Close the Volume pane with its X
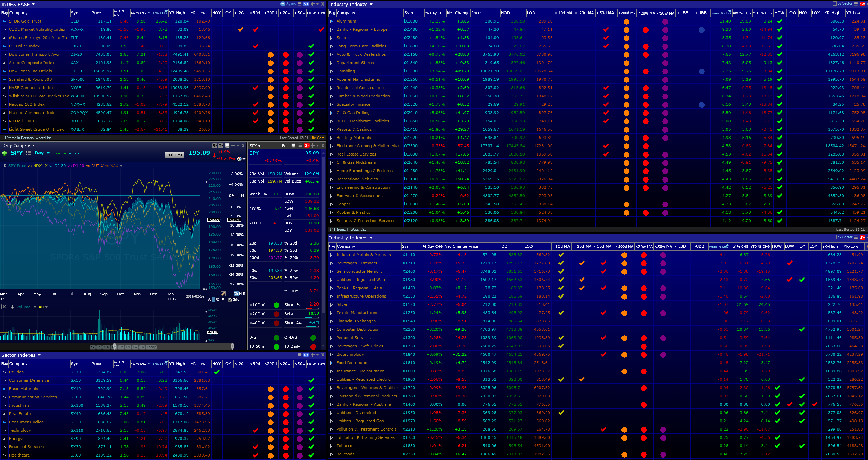The height and width of the screenshot is (460, 868). [x=4, y=307]
